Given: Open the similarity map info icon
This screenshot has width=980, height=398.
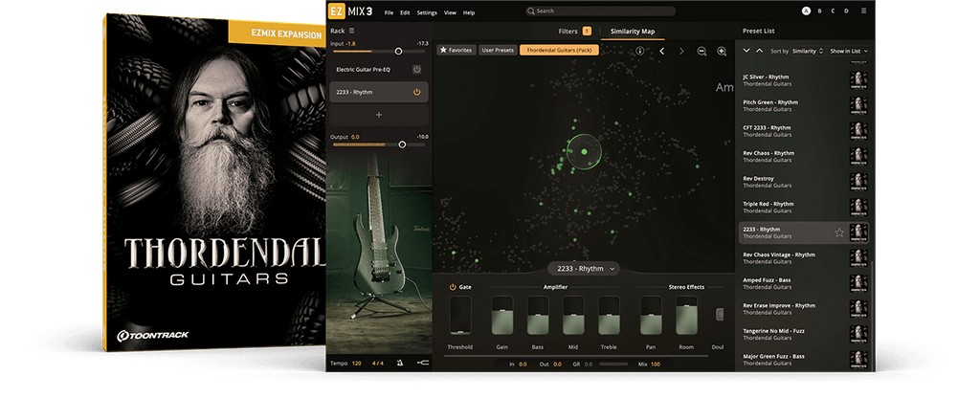Looking at the screenshot, I should coord(639,52).
